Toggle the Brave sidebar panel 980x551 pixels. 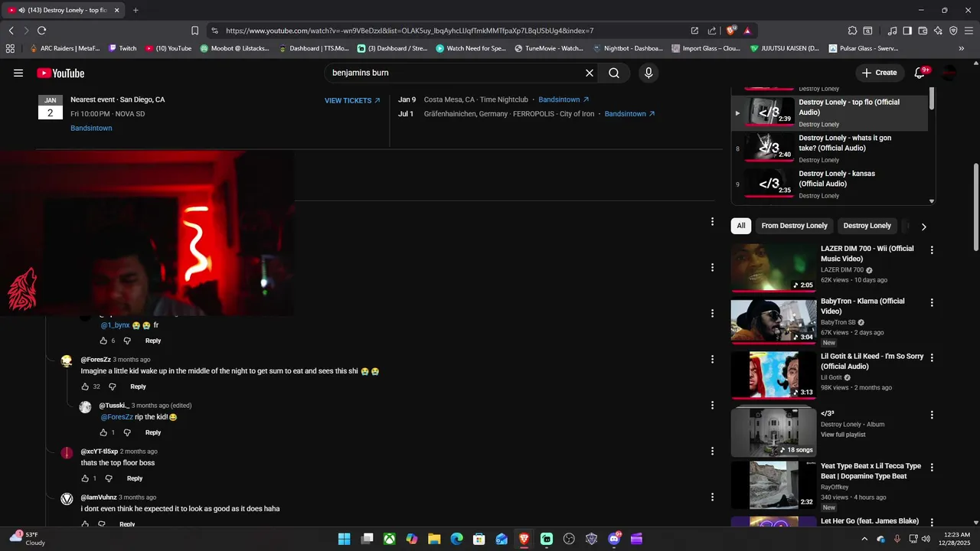pyautogui.click(x=907, y=31)
